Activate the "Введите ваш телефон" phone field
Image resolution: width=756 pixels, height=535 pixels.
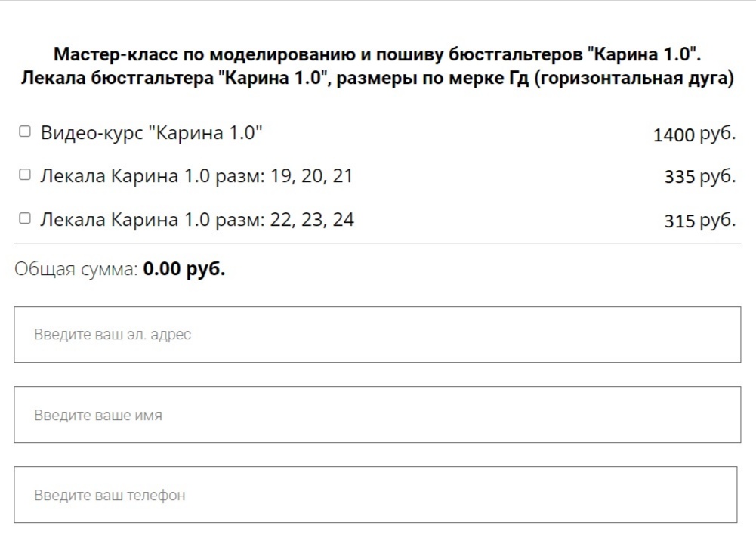click(375, 495)
